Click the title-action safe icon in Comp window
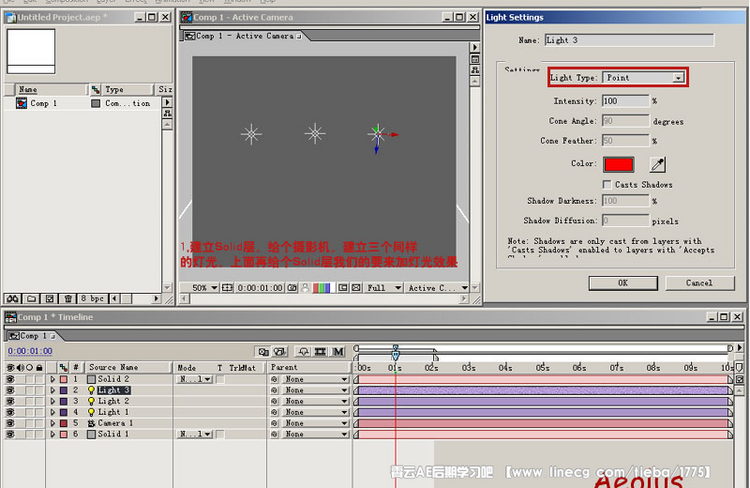Image resolution: width=750 pixels, height=488 pixels. (227, 288)
